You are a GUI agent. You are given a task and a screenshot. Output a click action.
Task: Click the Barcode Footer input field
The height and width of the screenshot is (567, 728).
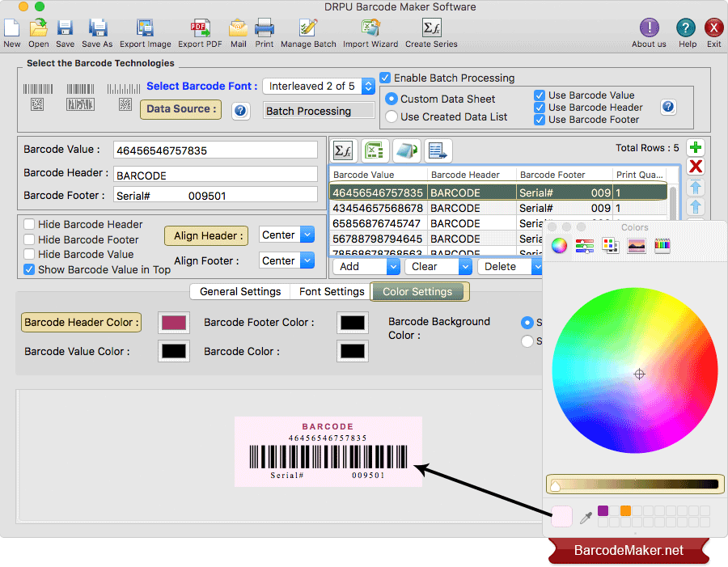pyautogui.click(x=215, y=196)
